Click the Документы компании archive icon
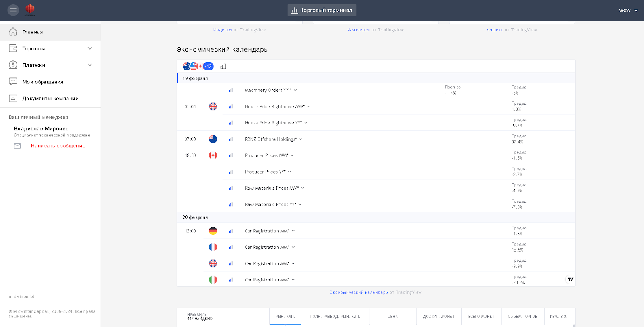Screen dimensions: 644x327 click(x=13, y=98)
